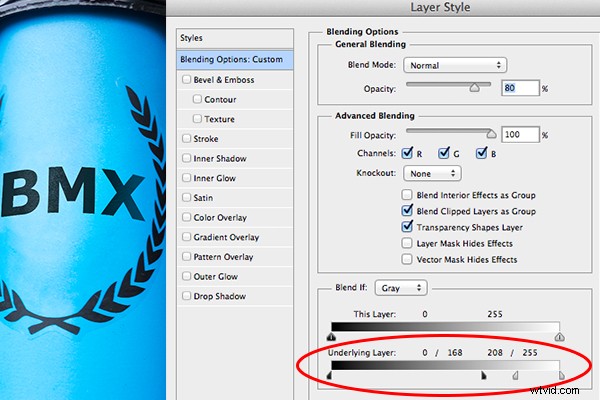Click the Opacity percentage field
This screenshot has width=600, height=400.
click(520, 88)
